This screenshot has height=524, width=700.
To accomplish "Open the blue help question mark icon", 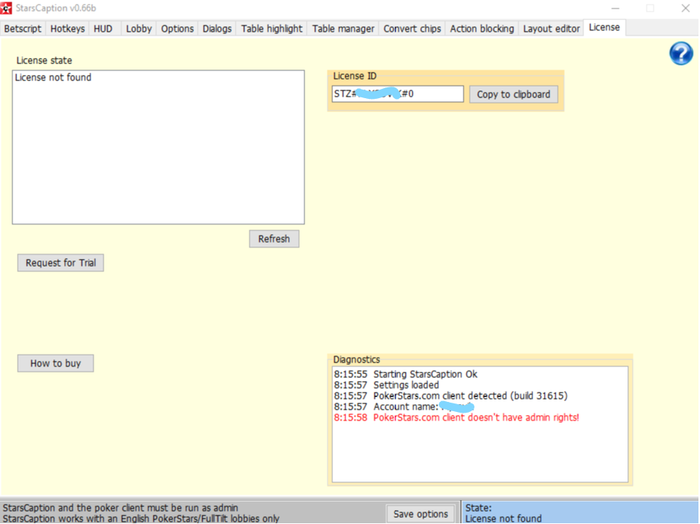I will coord(681,54).
